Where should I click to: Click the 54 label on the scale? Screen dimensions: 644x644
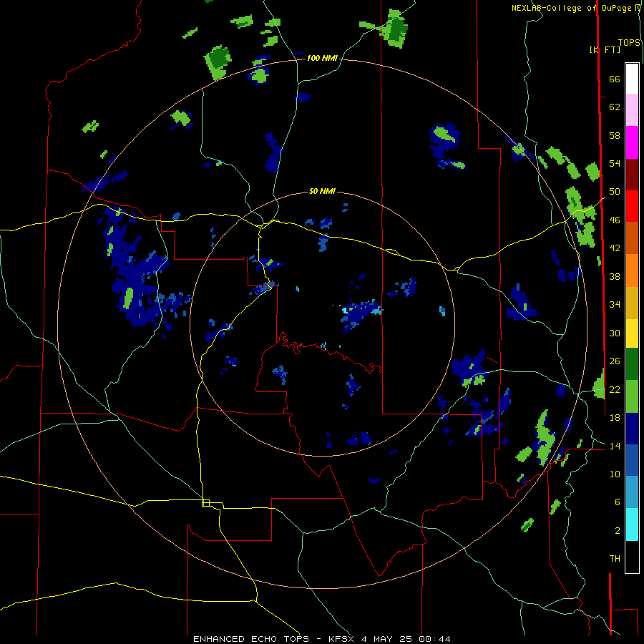pyautogui.click(x=615, y=163)
